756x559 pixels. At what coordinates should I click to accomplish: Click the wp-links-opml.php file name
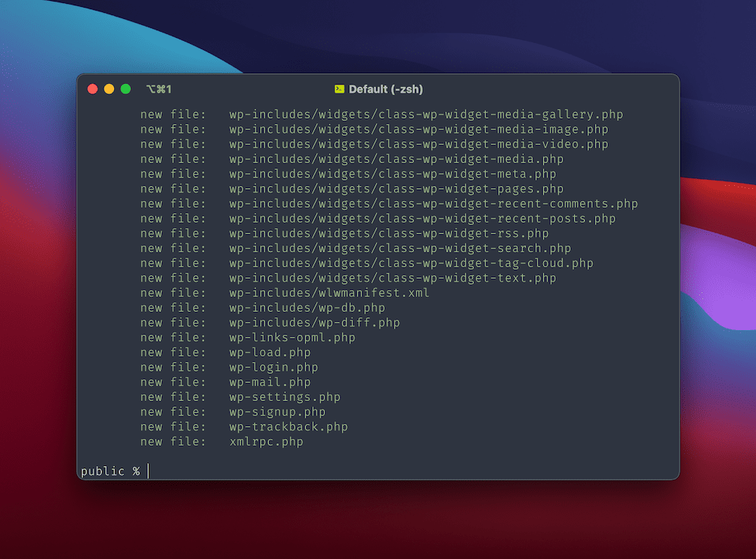tap(292, 338)
